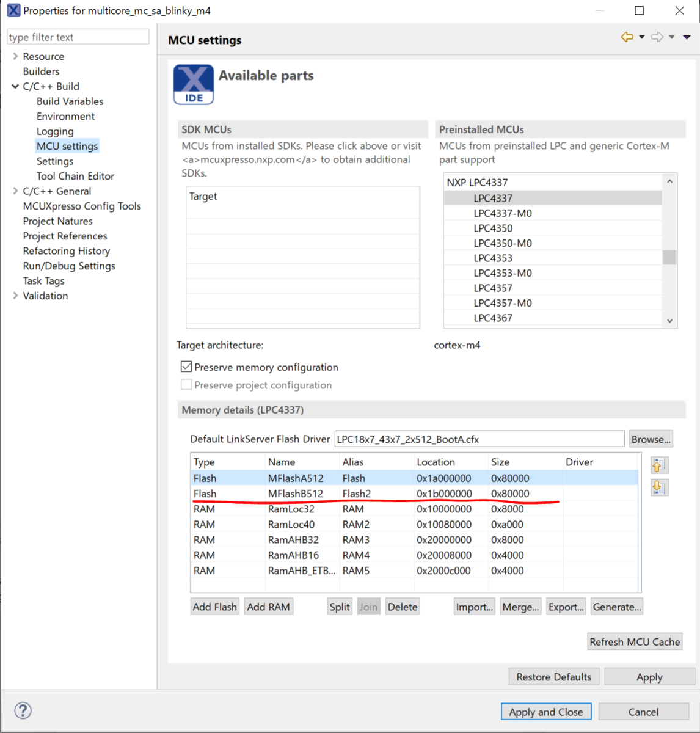Click the MCUXpresso IDE logo
The image size is (700, 733).
pyautogui.click(x=194, y=84)
